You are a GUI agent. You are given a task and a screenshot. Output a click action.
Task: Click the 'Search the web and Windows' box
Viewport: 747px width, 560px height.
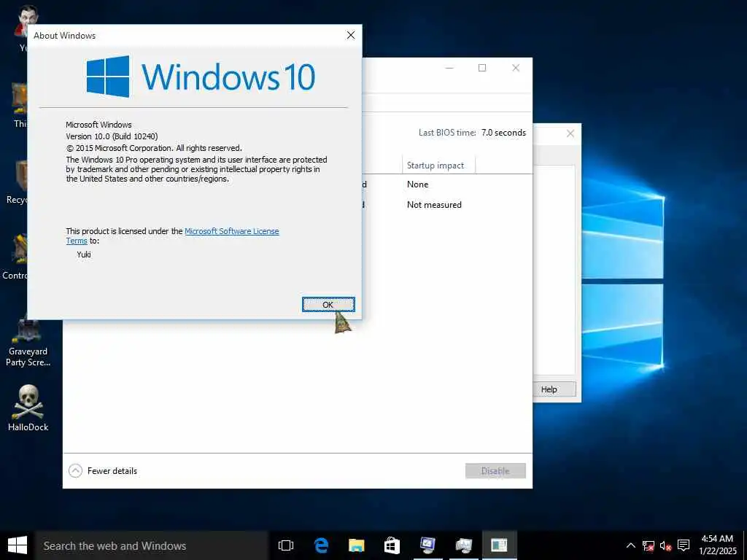coord(152,545)
